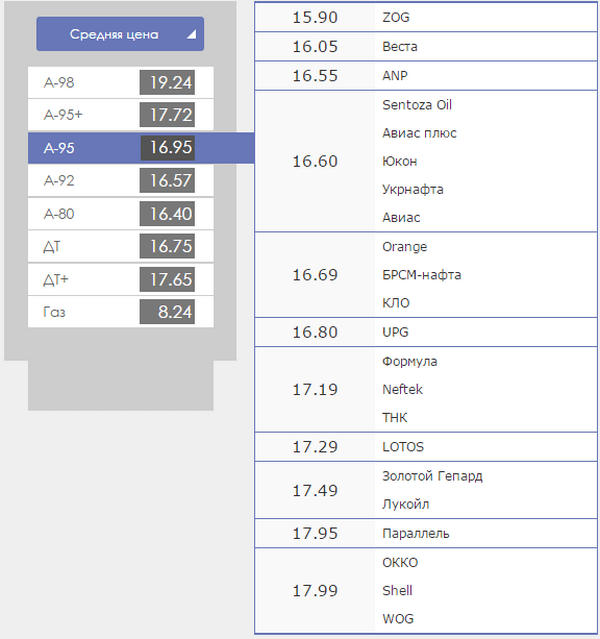Open the Sentoza Oil station entry

coord(417,105)
